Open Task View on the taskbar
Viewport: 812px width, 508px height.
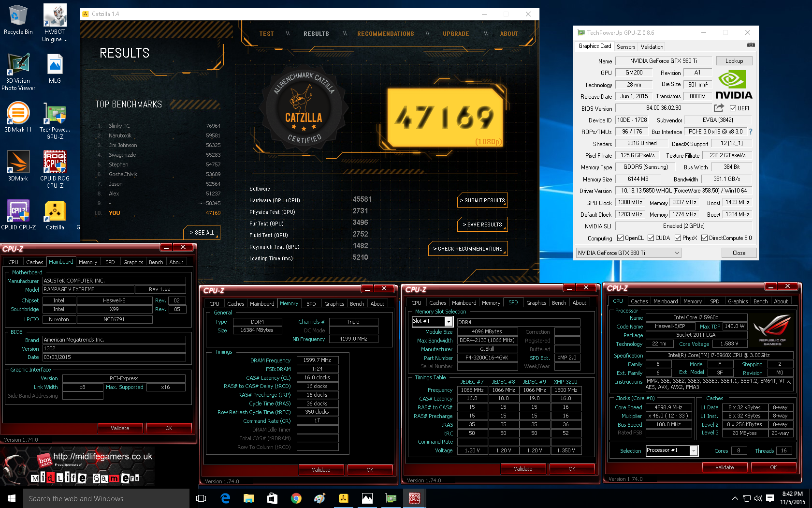pos(201,498)
